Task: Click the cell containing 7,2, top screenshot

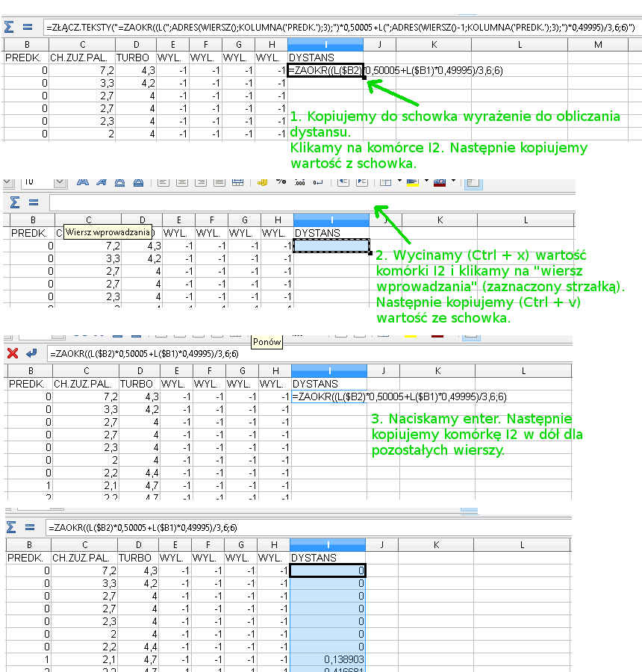Action: coord(82,70)
